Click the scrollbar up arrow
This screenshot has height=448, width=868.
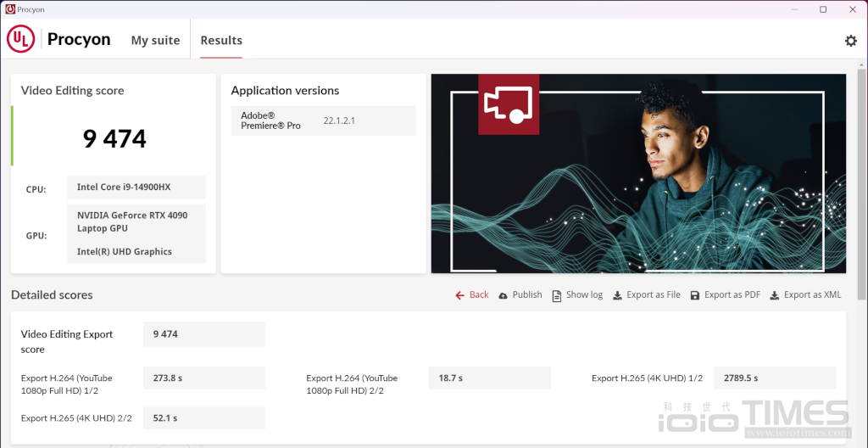click(861, 63)
